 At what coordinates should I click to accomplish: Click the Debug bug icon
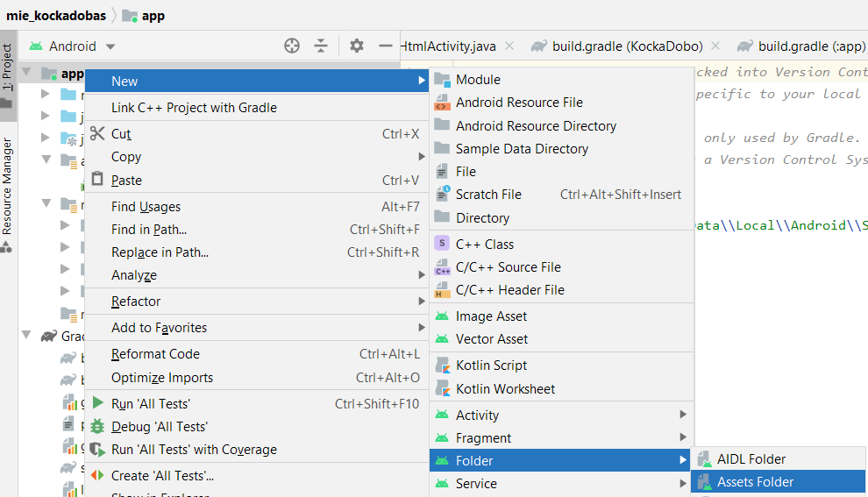click(x=97, y=426)
